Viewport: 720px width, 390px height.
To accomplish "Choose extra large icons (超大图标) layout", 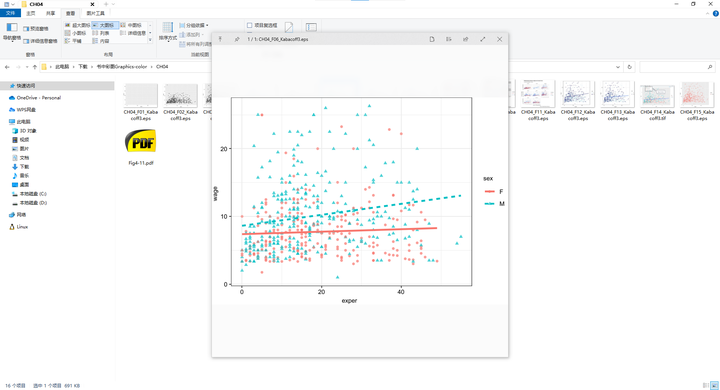I will click(78, 25).
